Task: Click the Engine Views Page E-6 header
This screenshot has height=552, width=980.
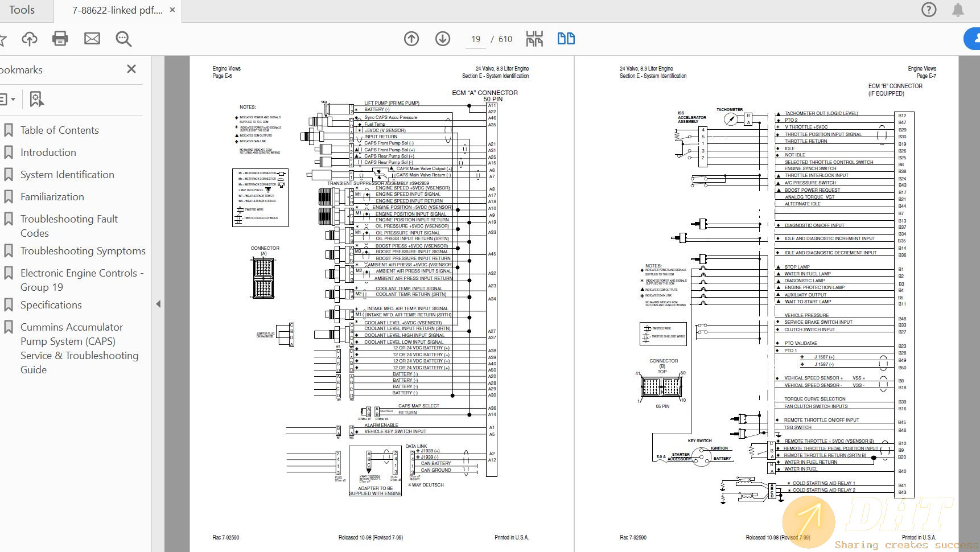Action: pyautogui.click(x=226, y=72)
